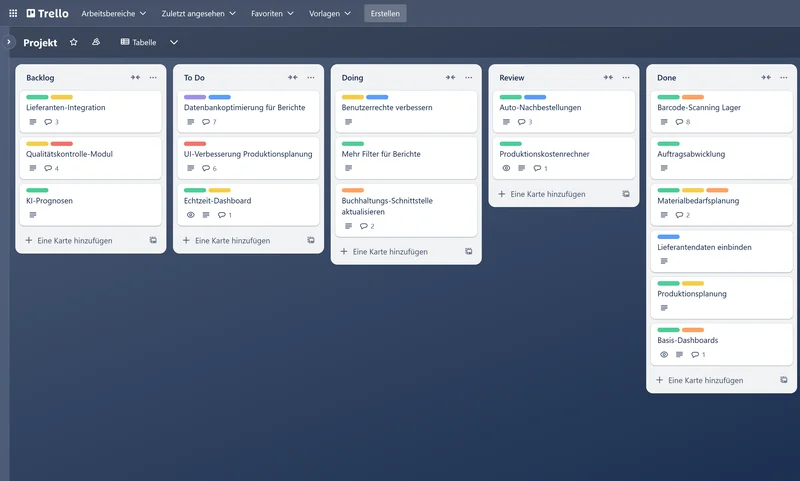The width and height of the screenshot is (800, 481).
Task: Open the Barcode-Scanning Lager card
Action: click(x=721, y=111)
